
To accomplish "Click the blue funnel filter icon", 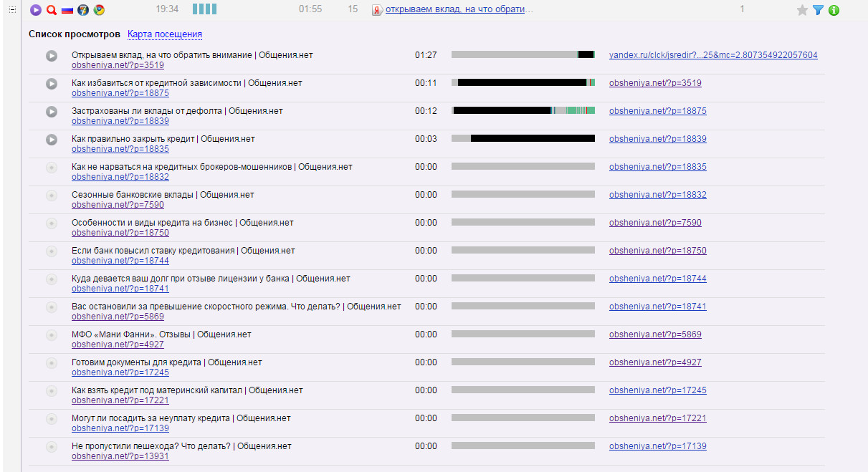I will (x=818, y=10).
